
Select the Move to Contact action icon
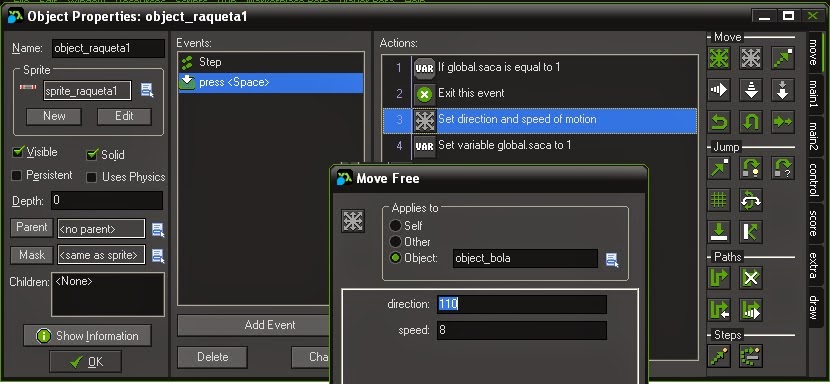(719, 232)
